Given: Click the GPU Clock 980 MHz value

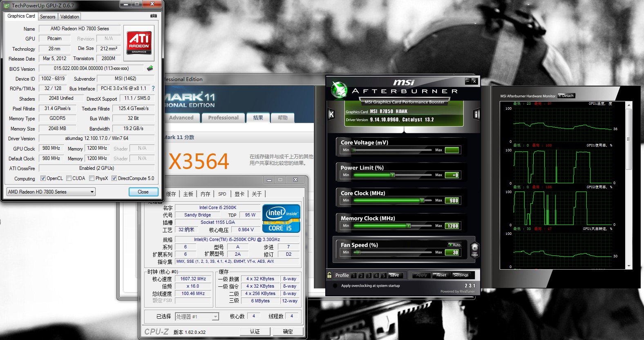Looking at the screenshot, I should [51, 148].
